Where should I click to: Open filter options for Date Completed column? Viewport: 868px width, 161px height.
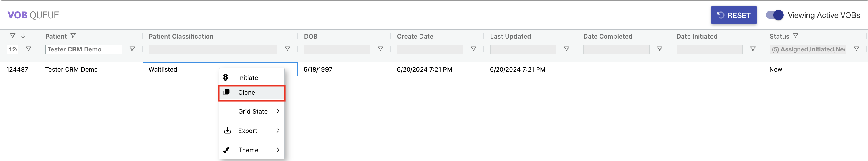pyautogui.click(x=660, y=49)
